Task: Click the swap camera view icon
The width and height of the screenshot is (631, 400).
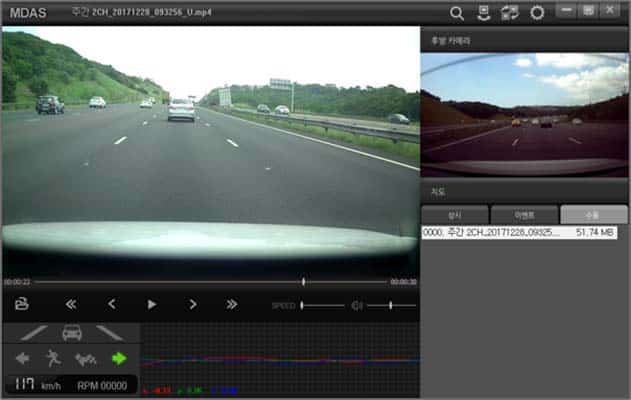Action: click(x=510, y=13)
